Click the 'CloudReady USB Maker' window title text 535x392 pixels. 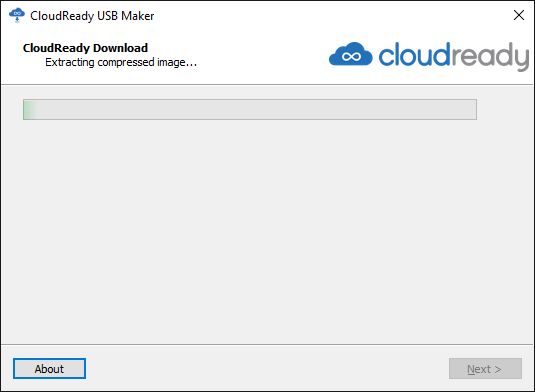click(x=92, y=16)
